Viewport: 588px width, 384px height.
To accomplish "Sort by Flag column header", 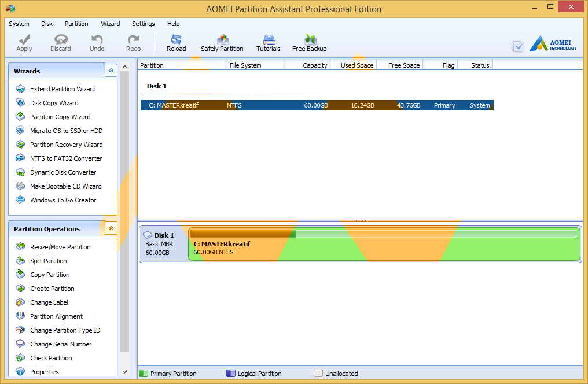I will [x=440, y=65].
